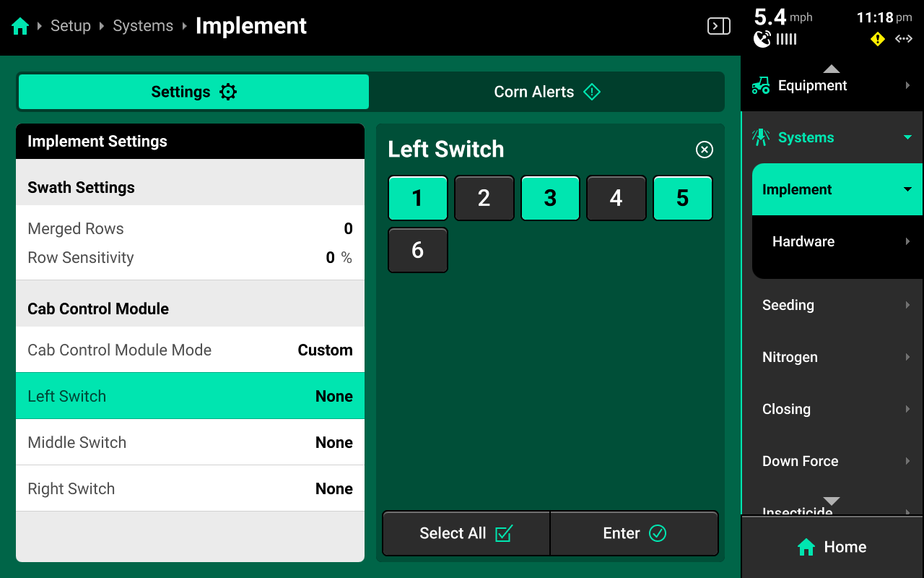Screen dimensions: 924x578
Task: Select section 4 in Left Switch
Action: click(x=616, y=198)
